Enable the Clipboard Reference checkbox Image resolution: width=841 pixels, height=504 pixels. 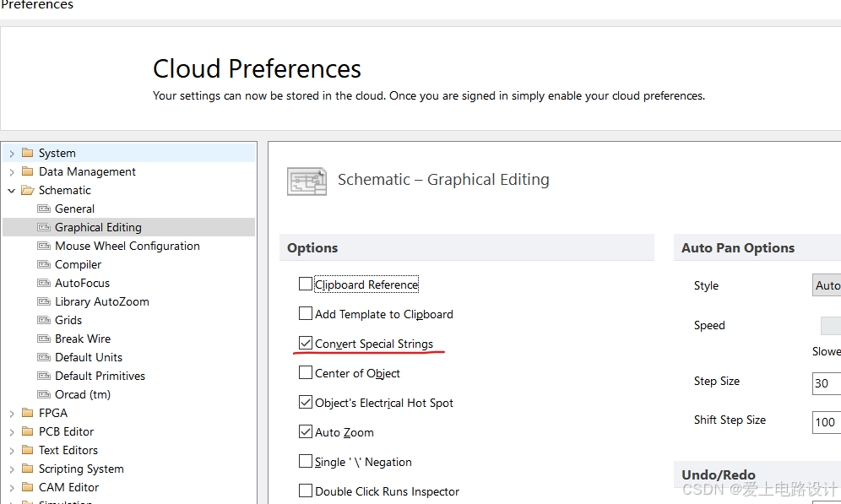point(306,285)
